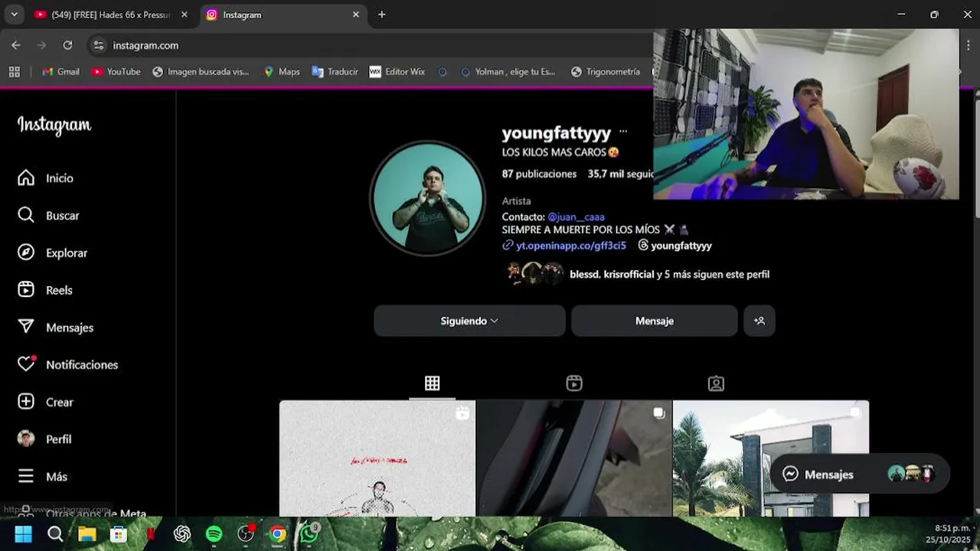The height and width of the screenshot is (551, 980).
Task: Open the Editor Wix bookmark
Action: coord(397,71)
